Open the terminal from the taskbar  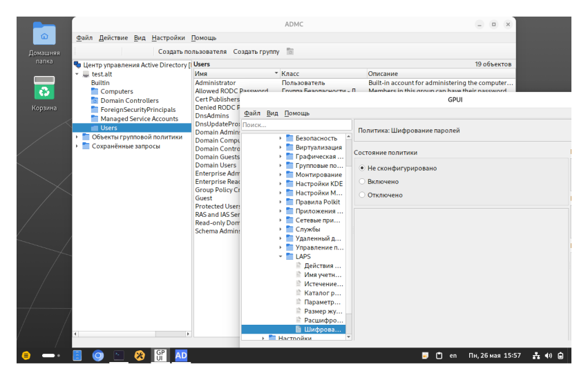tap(119, 355)
